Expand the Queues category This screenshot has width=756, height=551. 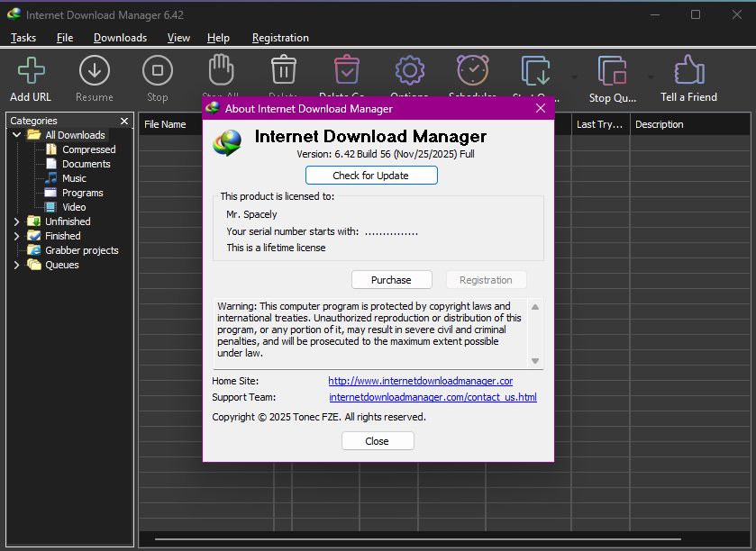(x=16, y=265)
